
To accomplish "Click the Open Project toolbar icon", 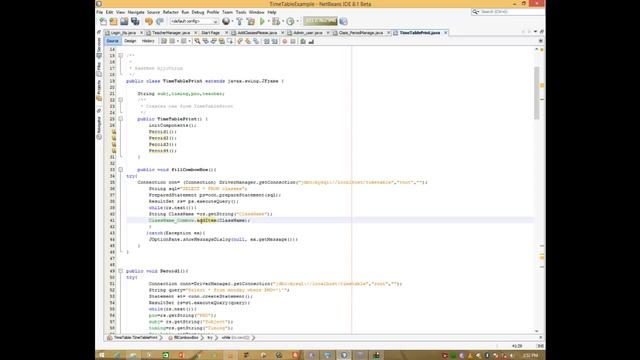I will (x=124, y=21).
